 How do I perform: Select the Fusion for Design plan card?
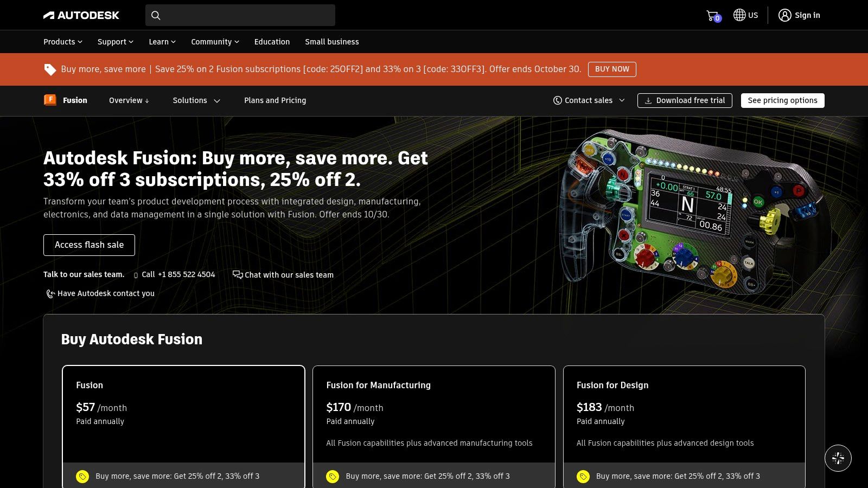click(684, 427)
